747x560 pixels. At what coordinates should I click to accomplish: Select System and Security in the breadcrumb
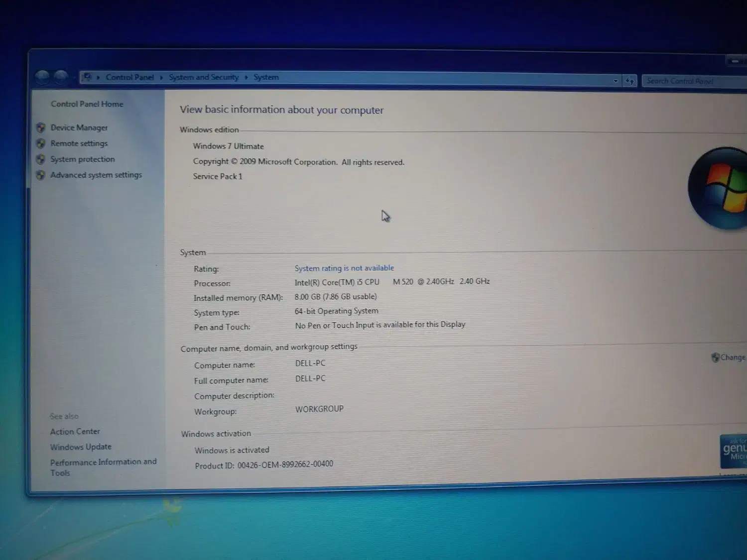[203, 77]
